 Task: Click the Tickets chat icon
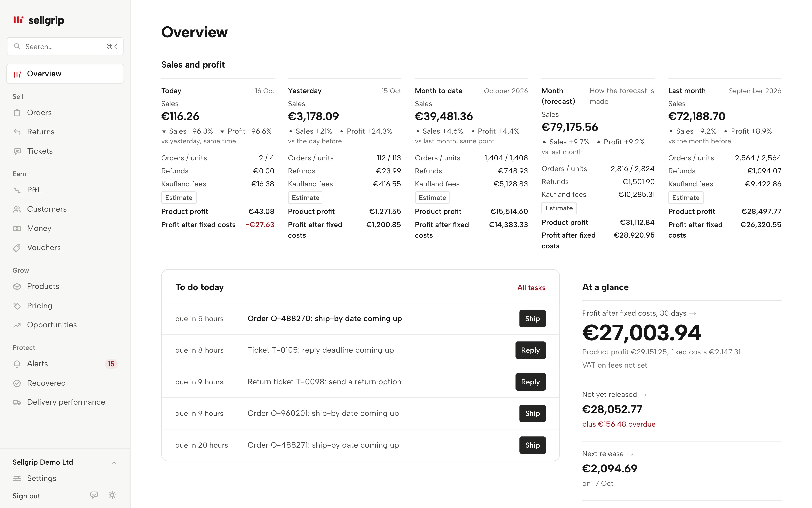click(x=17, y=151)
